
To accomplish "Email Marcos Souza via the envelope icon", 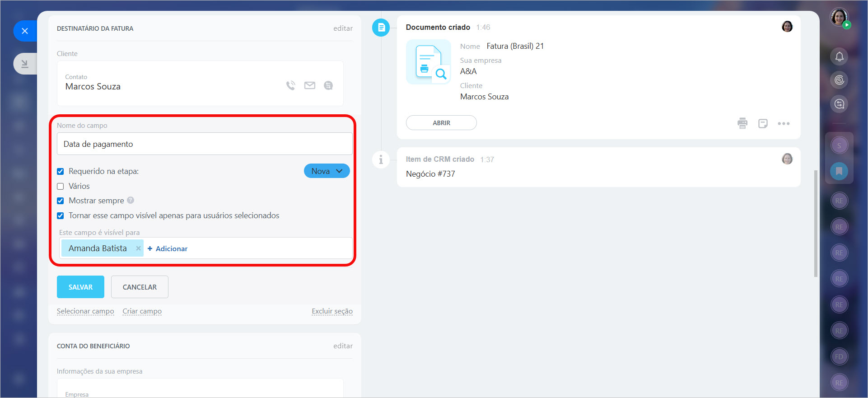I will [x=310, y=85].
